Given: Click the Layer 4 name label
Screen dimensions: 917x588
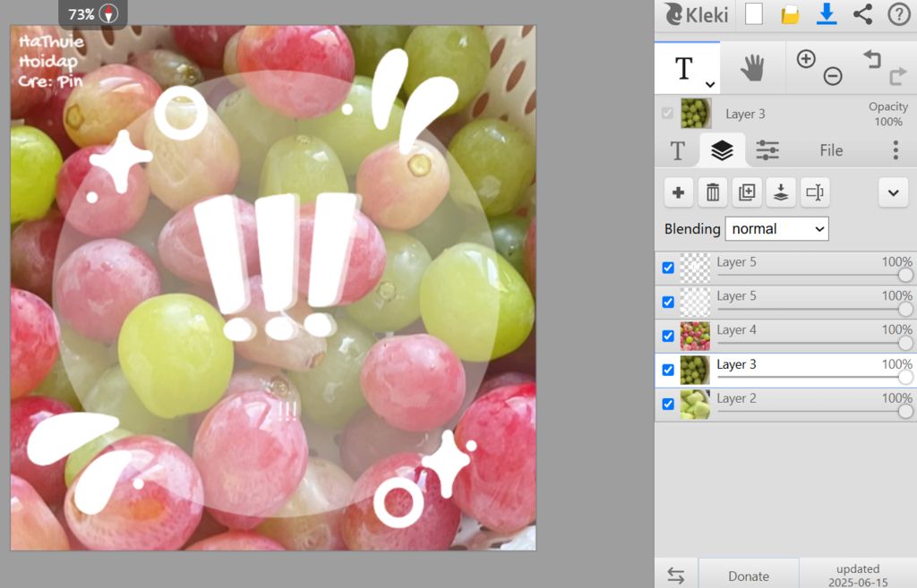Looking at the screenshot, I should [736, 329].
